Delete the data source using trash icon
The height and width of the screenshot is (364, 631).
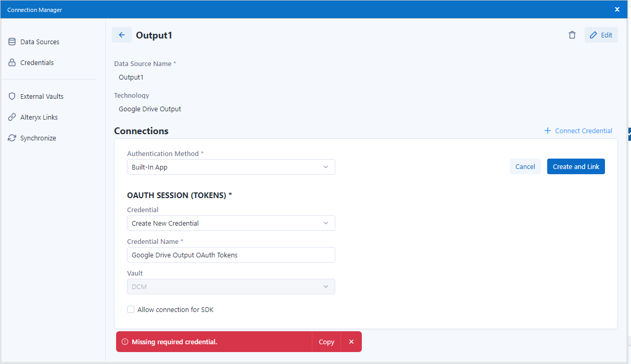[x=572, y=35]
